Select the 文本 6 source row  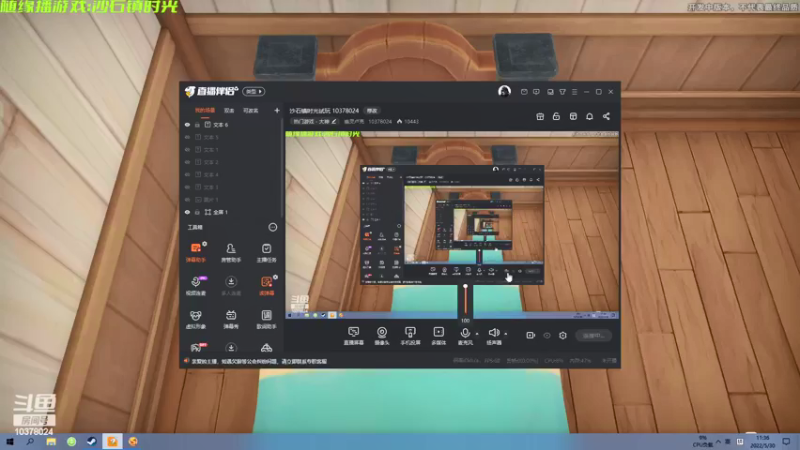coord(231,124)
